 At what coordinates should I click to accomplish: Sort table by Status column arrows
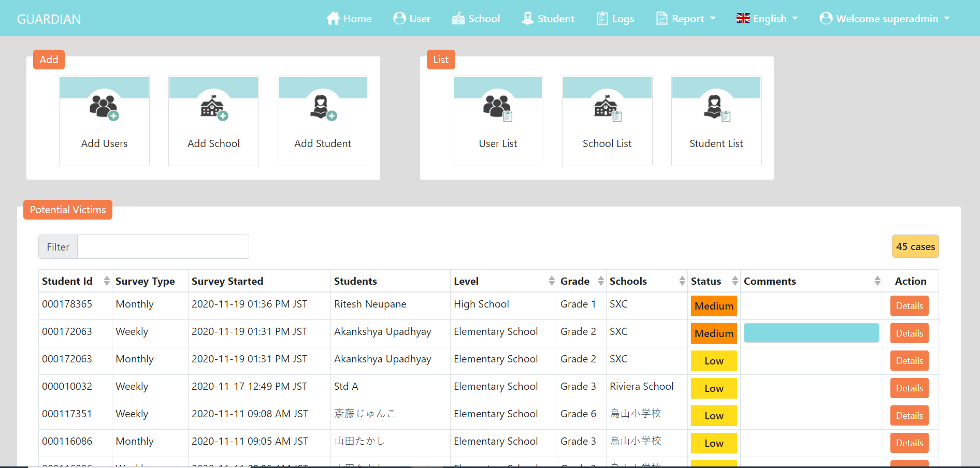pos(735,281)
